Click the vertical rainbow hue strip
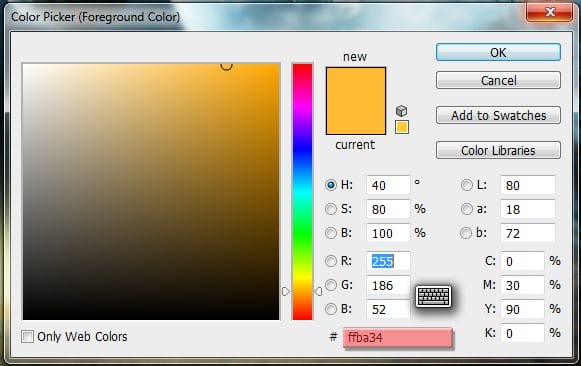 tap(302, 192)
